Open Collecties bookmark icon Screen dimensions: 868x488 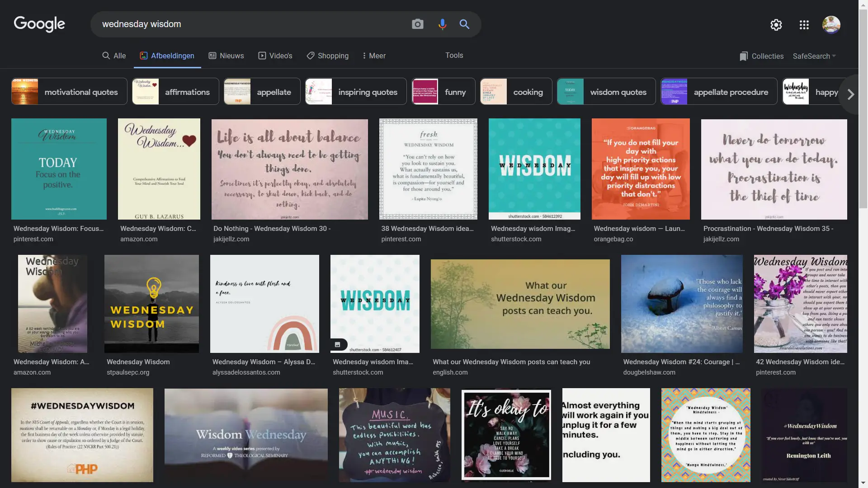[x=744, y=56]
